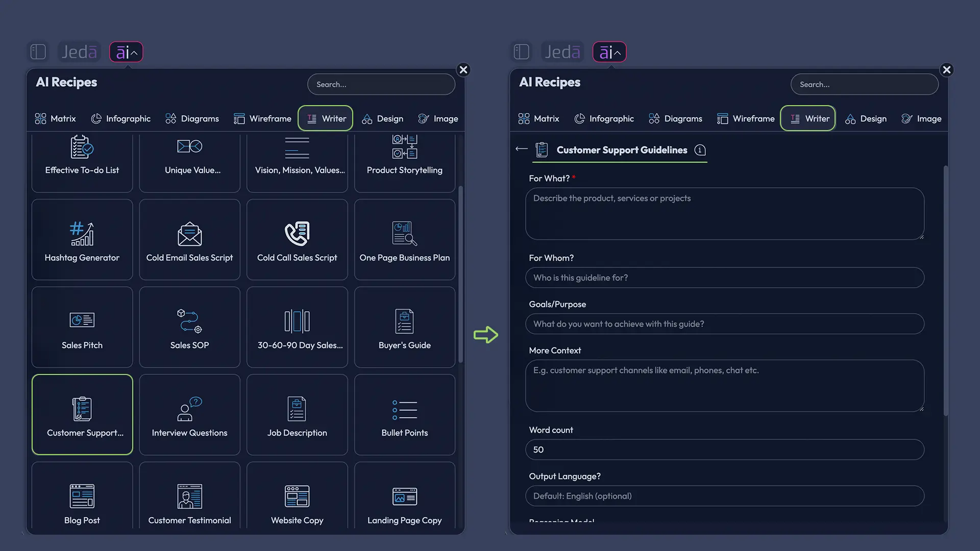Open the Cold Call Sales Script recipe
Viewport: 980px width, 551px height.
297,240
